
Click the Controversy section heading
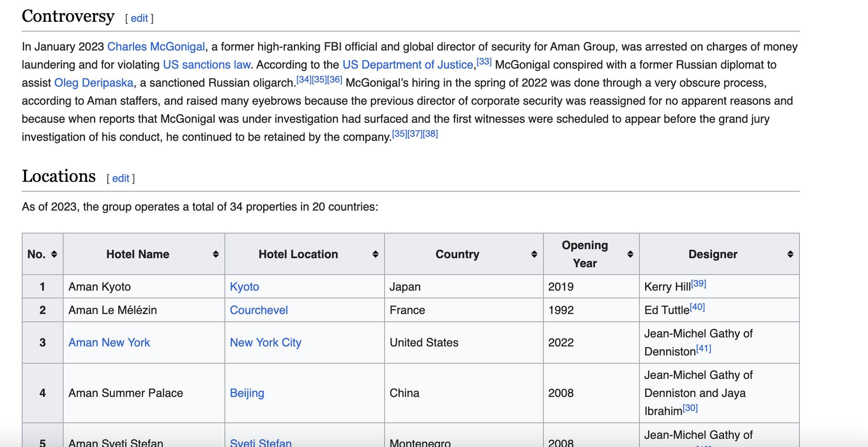(68, 17)
